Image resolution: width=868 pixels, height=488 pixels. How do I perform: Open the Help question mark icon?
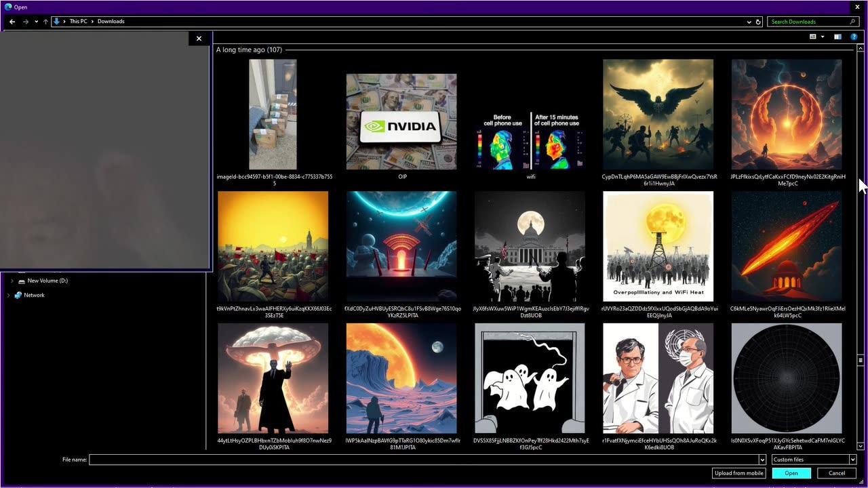coord(854,37)
